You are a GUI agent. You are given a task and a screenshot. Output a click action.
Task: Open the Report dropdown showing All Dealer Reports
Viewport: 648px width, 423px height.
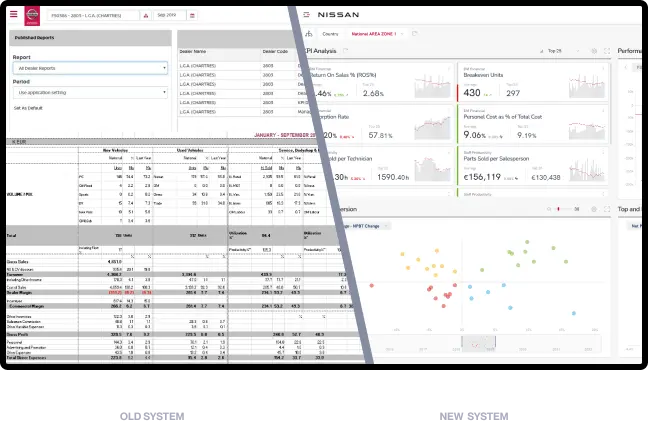click(x=90, y=68)
